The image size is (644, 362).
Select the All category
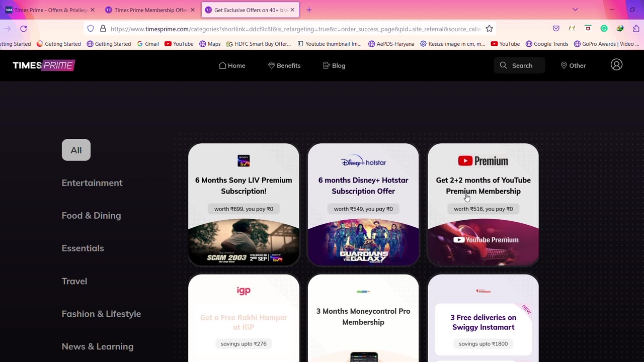76,150
